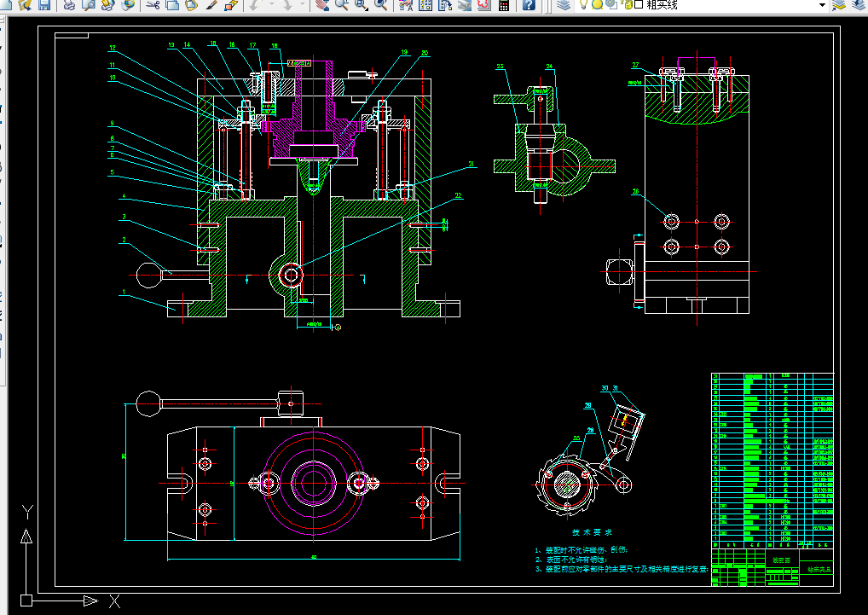Select technical note line 3、装配前应对零部件
This screenshot has width=868, height=615.
(x=621, y=569)
